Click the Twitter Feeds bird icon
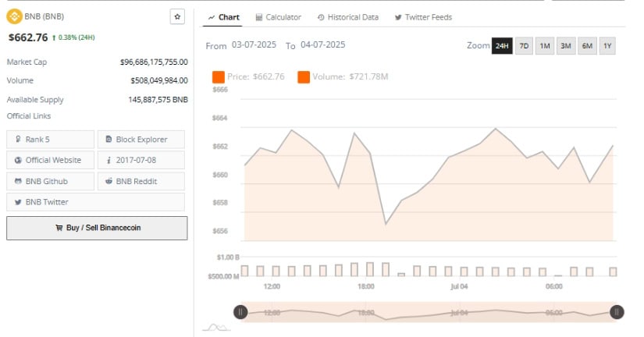644x337 pixels. [398, 17]
